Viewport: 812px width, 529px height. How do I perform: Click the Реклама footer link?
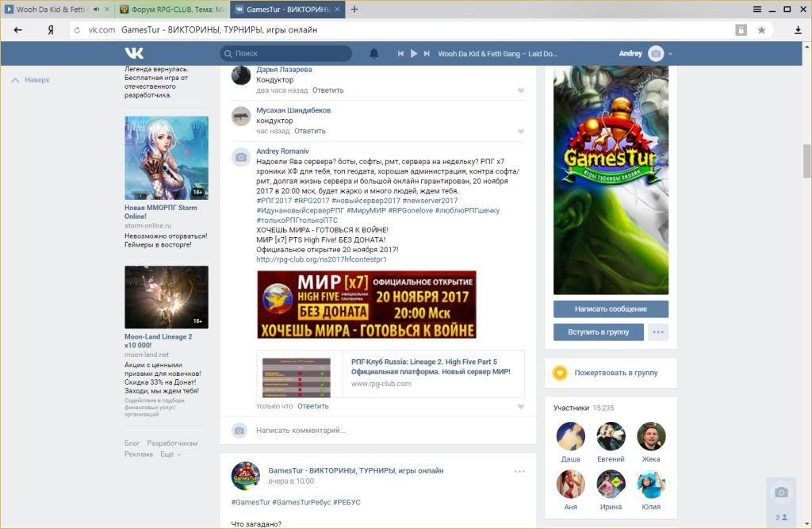click(138, 454)
